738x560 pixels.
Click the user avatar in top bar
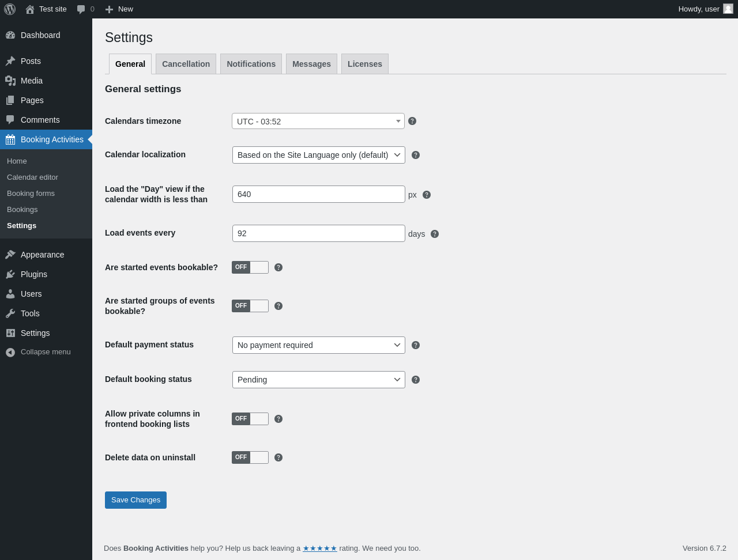pyautogui.click(x=728, y=9)
